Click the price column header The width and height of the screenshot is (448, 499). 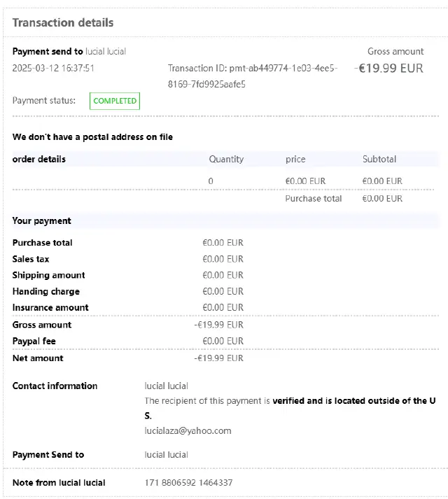[x=295, y=159]
